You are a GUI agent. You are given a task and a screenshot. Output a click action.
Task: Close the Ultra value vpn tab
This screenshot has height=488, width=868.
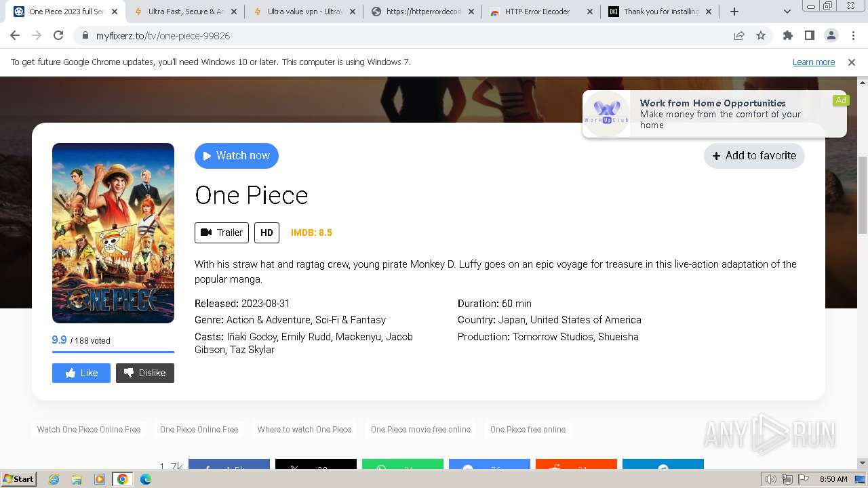click(352, 12)
